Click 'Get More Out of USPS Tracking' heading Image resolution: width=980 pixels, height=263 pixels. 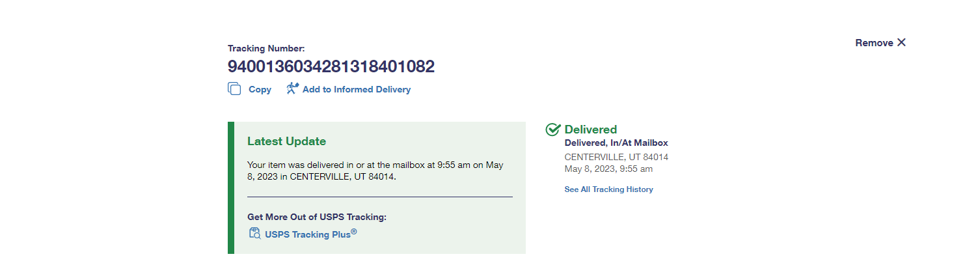321,217
